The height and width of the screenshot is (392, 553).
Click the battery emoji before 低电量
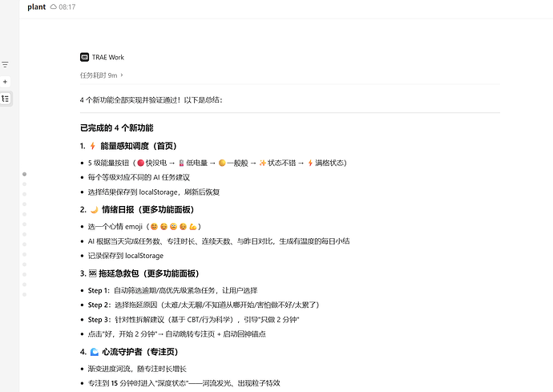[x=181, y=163]
